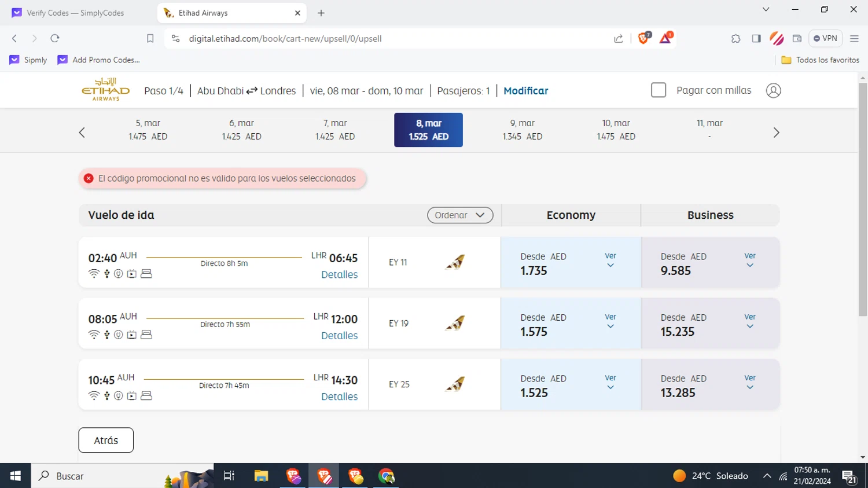Image resolution: width=868 pixels, height=488 pixels.
Task: Toggle the browser sidebar panel icon
Action: tap(756, 39)
